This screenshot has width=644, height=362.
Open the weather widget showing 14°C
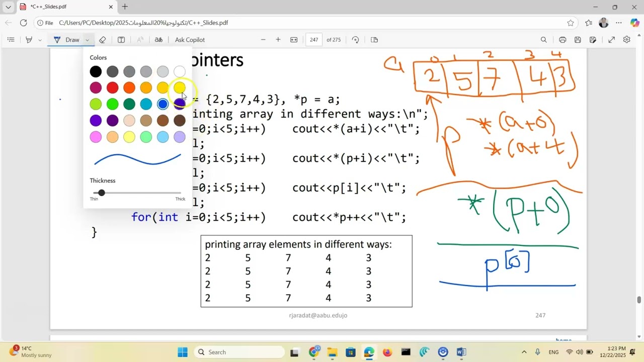[30, 351]
